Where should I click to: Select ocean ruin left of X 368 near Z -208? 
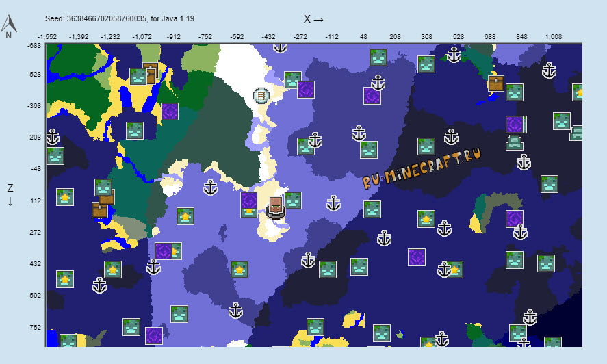(x=426, y=146)
